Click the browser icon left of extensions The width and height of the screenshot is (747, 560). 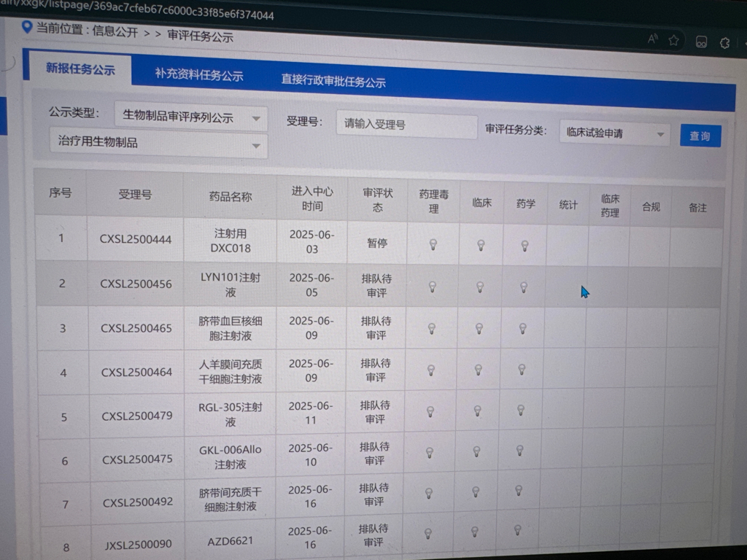pyautogui.click(x=701, y=42)
